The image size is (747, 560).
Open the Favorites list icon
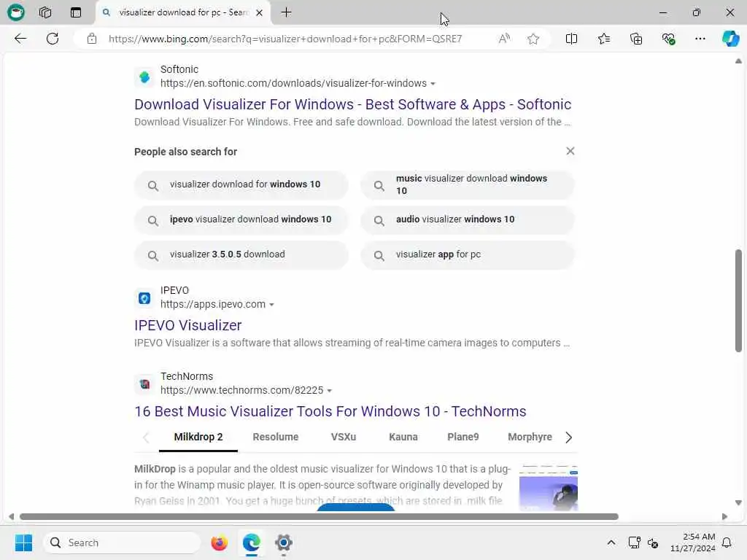tap(603, 39)
